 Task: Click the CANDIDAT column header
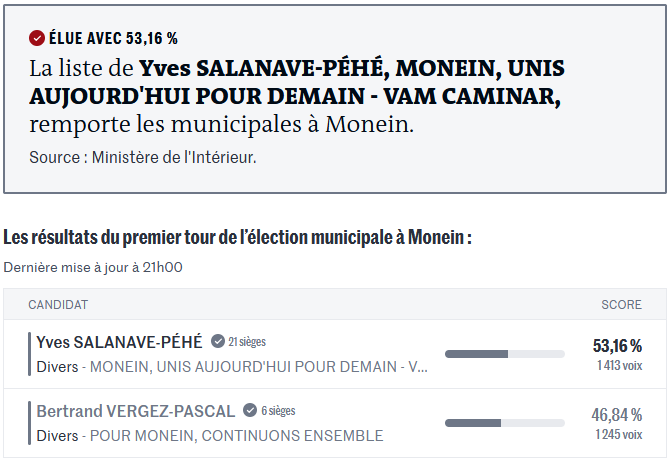[58, 304]
